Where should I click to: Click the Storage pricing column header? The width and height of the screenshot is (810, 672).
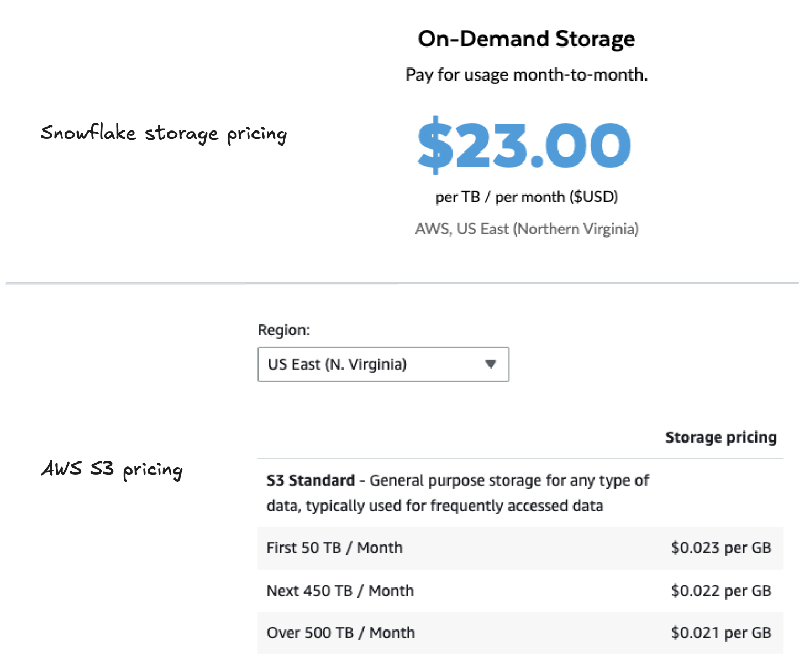(721, 438)
